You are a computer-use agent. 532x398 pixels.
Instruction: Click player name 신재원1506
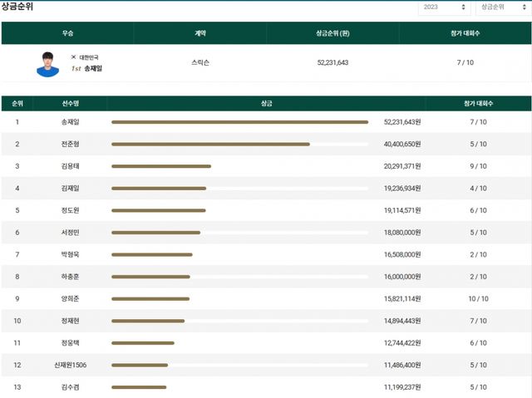pos(71,365)
